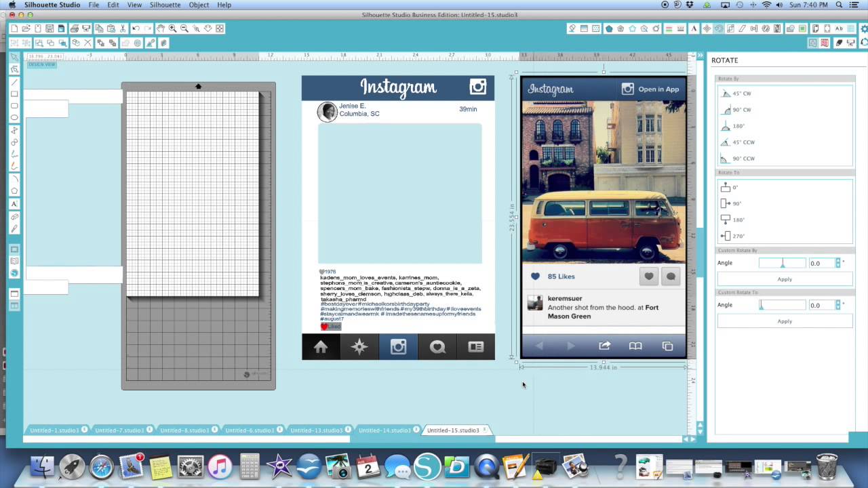Close the Untitled-15.studio3 tab

click(x=484, y=430)
